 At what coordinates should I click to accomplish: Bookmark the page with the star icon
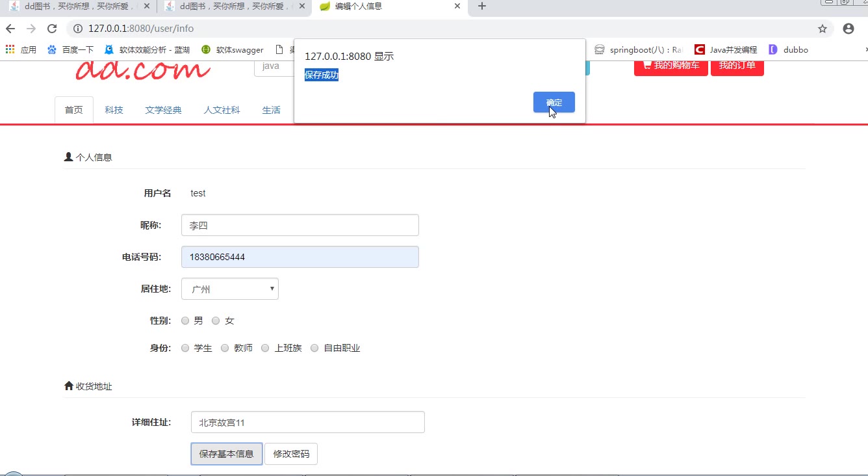click(823, 29)
